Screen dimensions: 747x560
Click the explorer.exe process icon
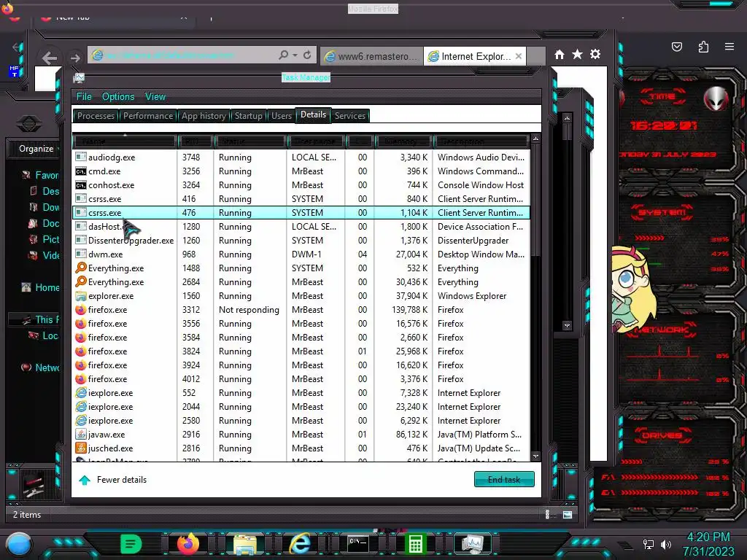(81, 296)
